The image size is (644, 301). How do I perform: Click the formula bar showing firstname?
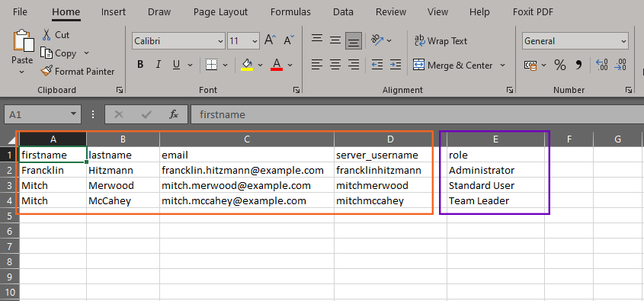click(x=417, y=114)
